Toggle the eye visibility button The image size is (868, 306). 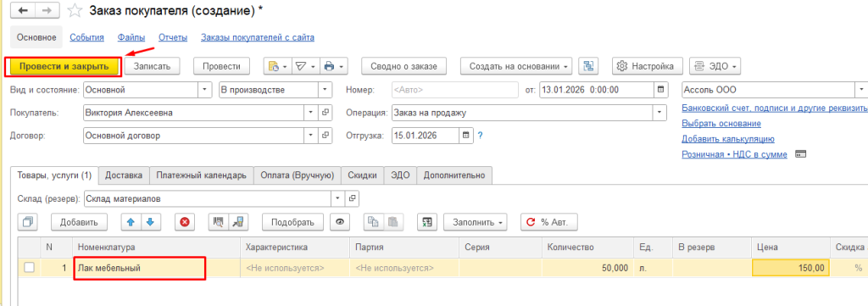point(340,222)
